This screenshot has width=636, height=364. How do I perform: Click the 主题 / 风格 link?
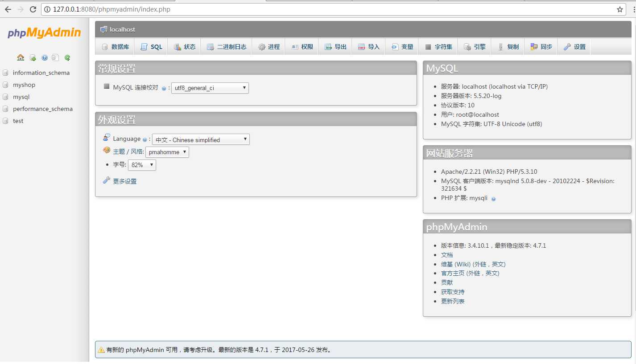(128, 151)
